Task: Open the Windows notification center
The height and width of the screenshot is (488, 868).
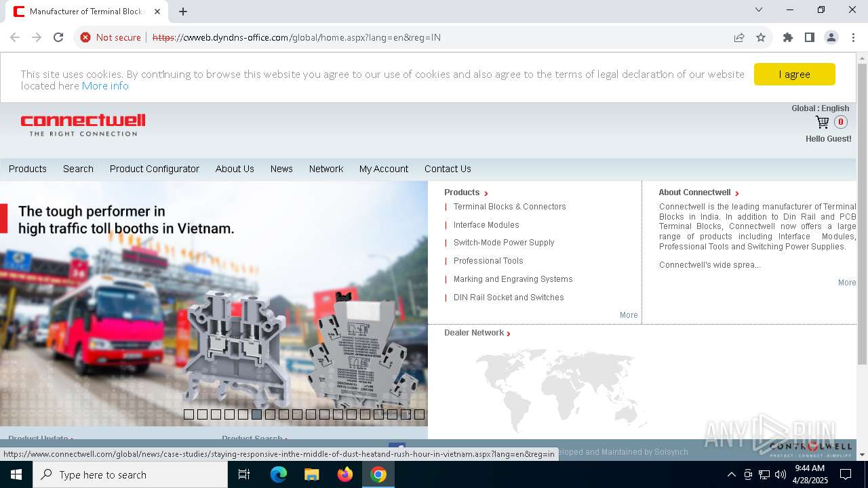Action: [846, 474]
